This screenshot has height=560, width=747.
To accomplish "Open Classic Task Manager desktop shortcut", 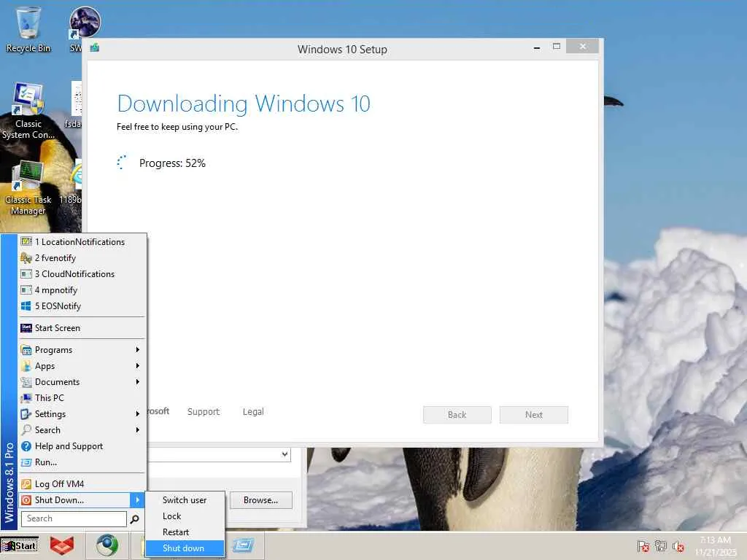I will (x=28, y=187).
